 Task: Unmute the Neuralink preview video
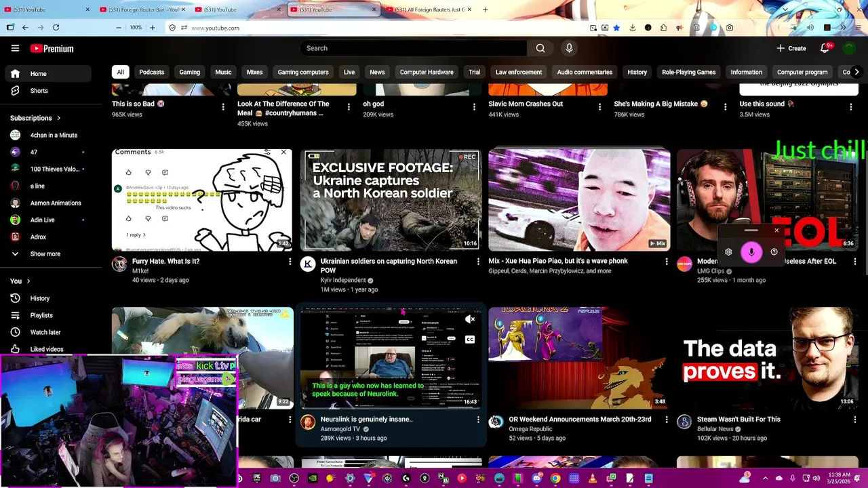[470, 319]
